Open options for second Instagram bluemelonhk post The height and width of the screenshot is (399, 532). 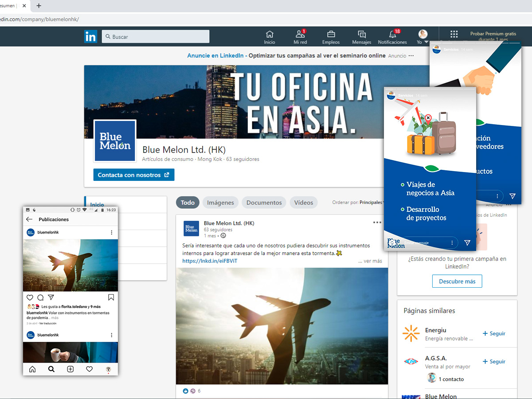(x=111, y=335)
